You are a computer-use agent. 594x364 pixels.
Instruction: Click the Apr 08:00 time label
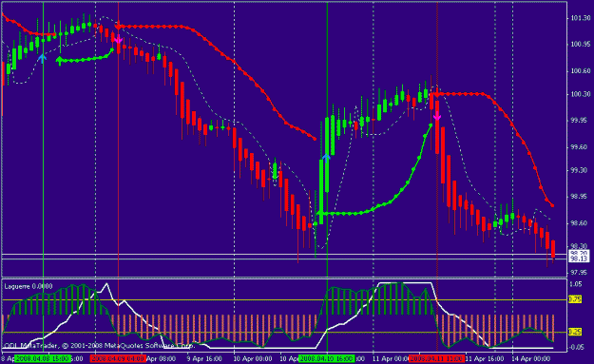pos(161,358)
